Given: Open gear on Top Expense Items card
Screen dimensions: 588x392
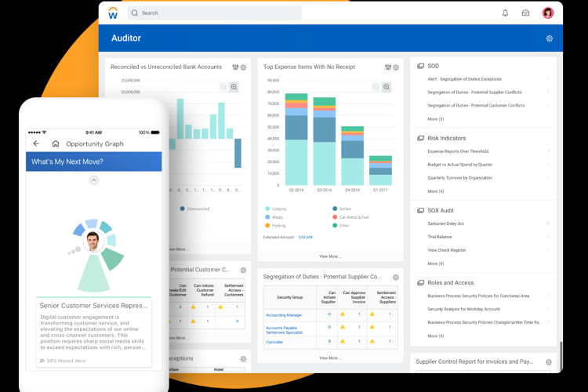Looking at the screenshot, I should click(396, 67).
